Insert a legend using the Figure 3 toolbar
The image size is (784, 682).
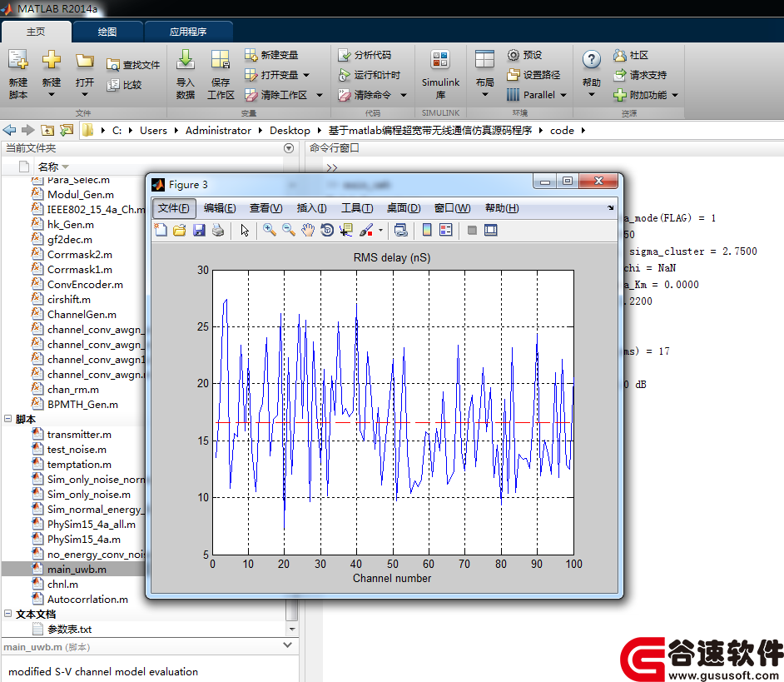[445, 230]
